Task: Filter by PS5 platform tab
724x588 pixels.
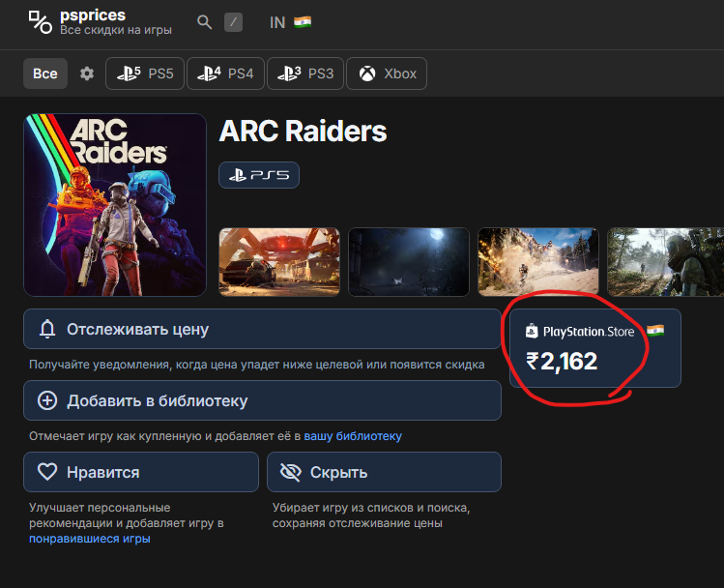Action: coord(145,73)
